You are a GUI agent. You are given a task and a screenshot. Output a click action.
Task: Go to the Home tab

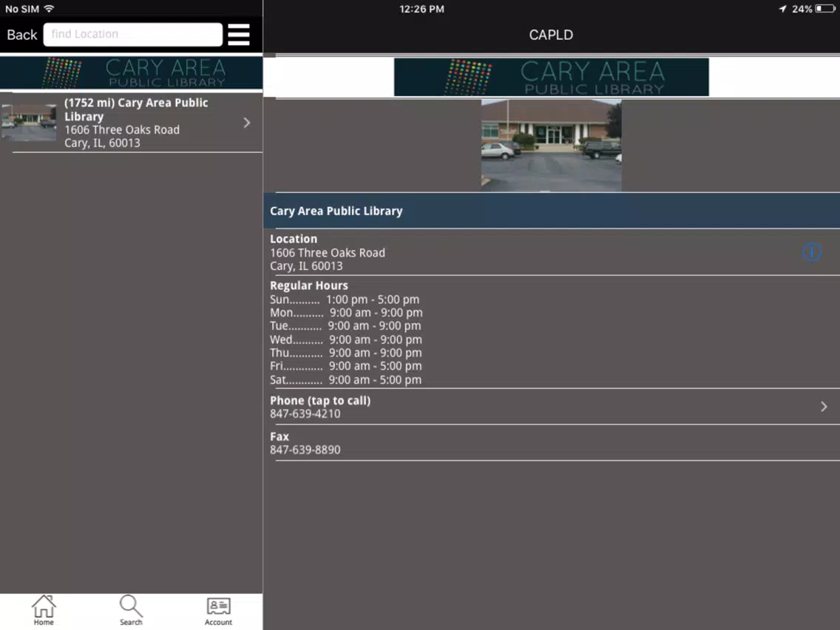(44, 610)
